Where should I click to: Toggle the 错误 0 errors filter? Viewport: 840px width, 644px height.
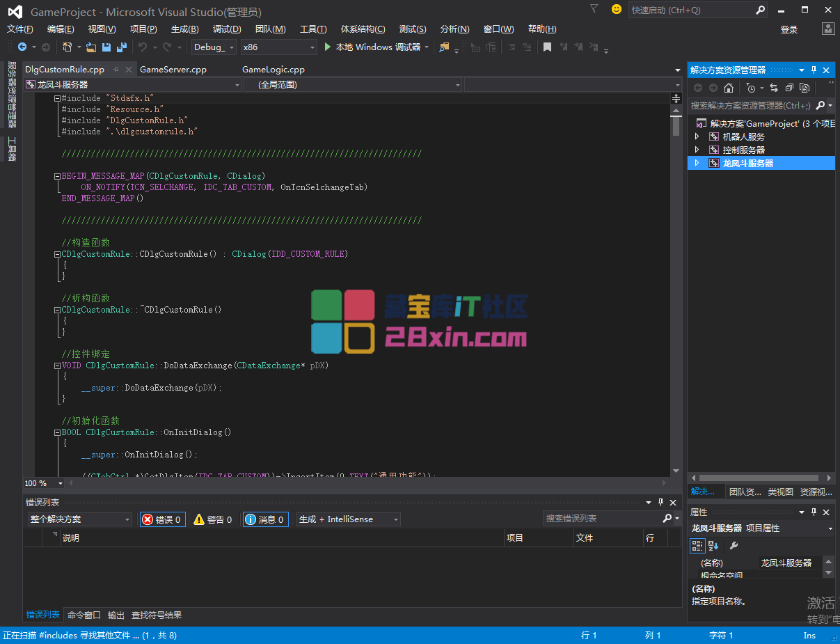click(162, 519)
